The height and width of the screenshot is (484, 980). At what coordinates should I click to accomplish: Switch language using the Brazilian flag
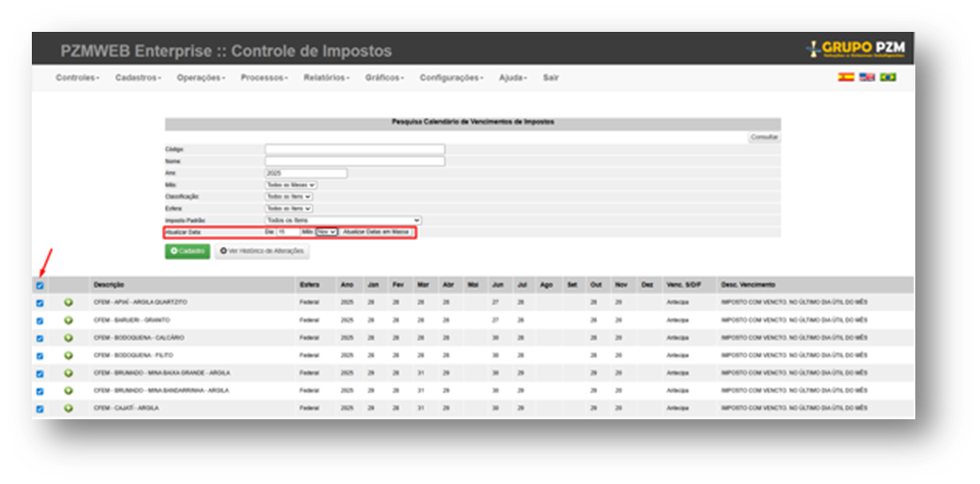point(887,77)
